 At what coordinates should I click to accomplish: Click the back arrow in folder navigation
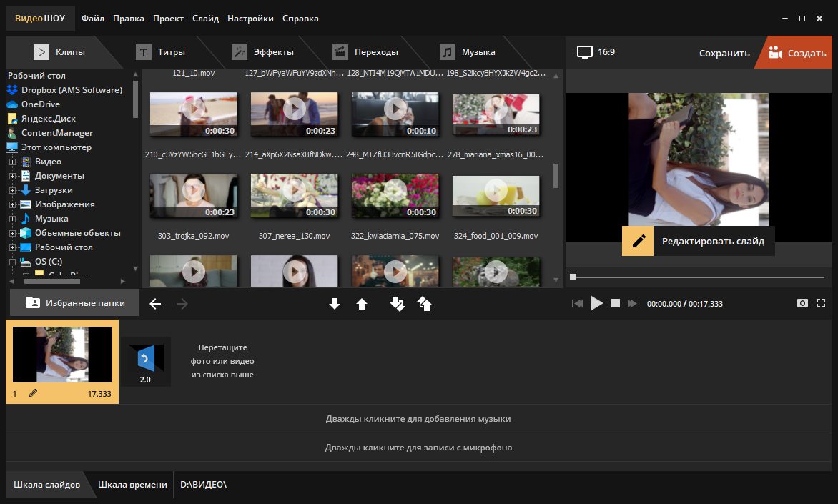(x=155, y=304)
